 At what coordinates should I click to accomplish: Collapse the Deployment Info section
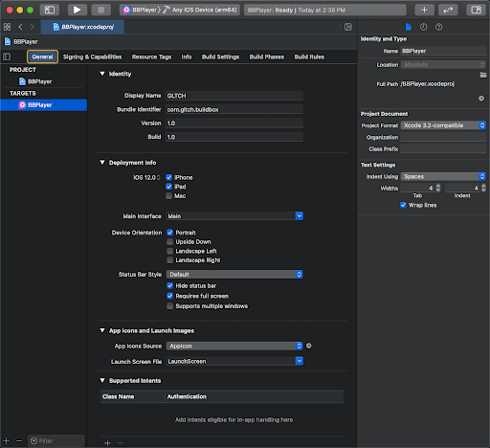click(102, 163)
